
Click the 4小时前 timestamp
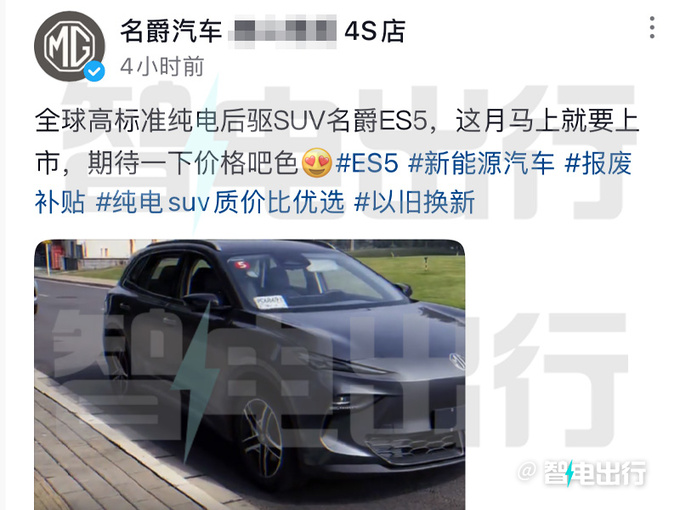pyautogui.click(x=162, y=67)
